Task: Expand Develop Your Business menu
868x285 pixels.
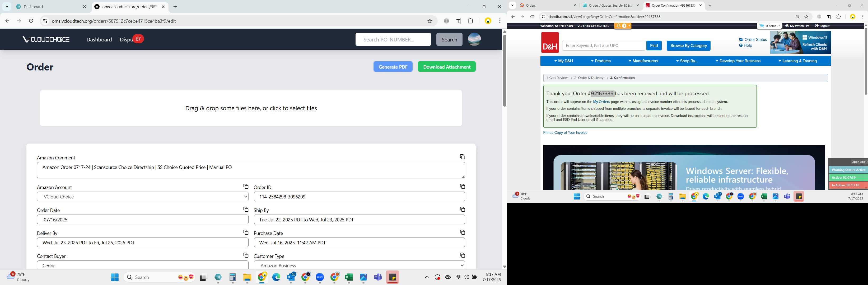Action: tap(738, 61)
